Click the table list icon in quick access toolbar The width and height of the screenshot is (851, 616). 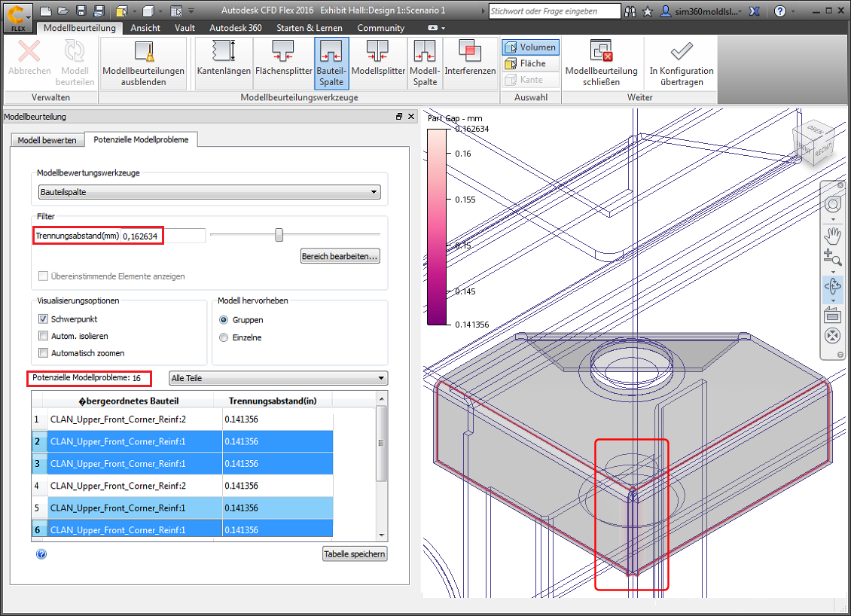pyautogui.click(x=175, y=11)
